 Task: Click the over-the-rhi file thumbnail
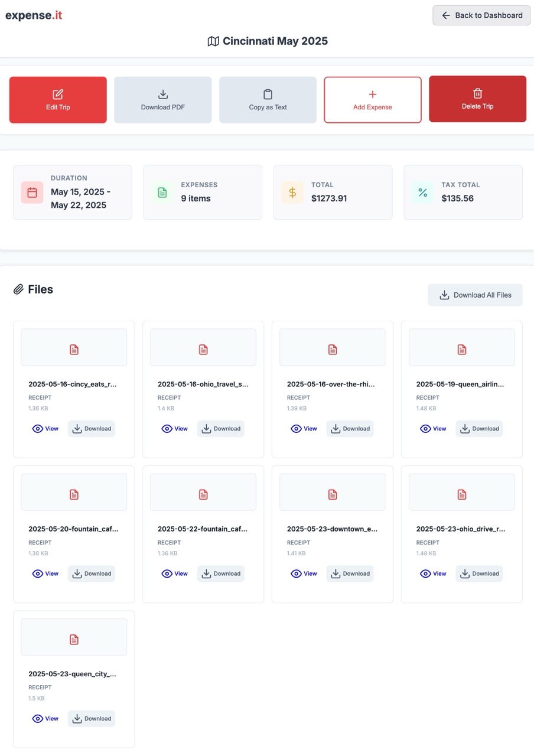click(333, 347)
